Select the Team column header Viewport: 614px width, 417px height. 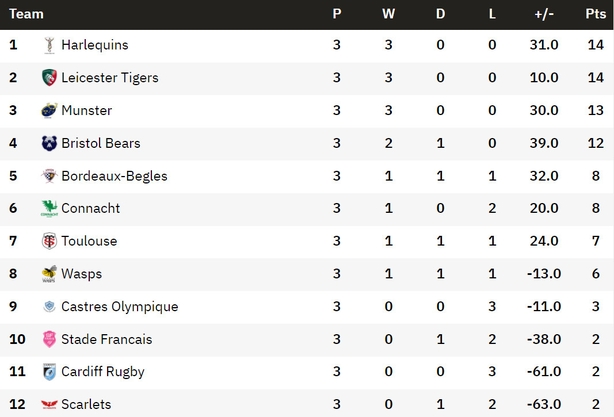[26, 14]
